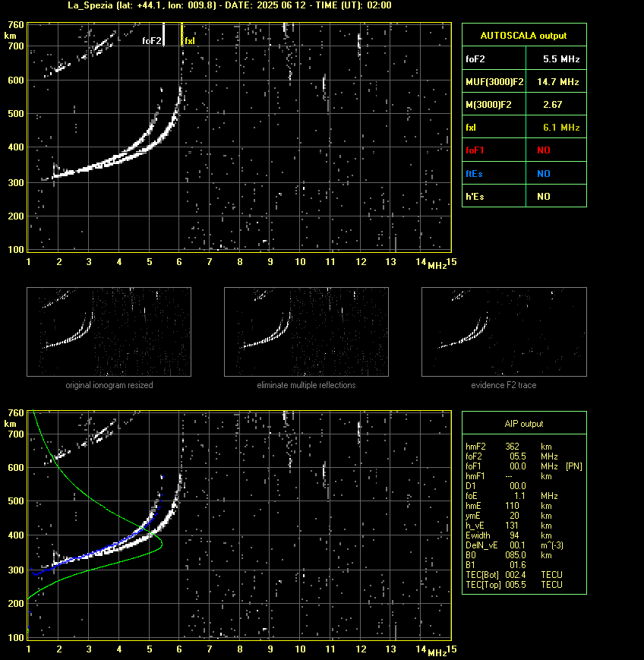The height and width of the screenshot is (660, 644).
Task: Click the 'AIP output' header
Action: point(523,424)
